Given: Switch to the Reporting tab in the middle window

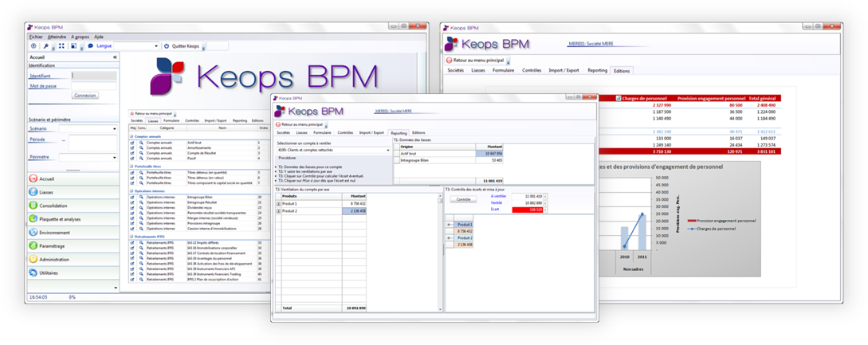Looking at the screenshot, I should [398, 133].
